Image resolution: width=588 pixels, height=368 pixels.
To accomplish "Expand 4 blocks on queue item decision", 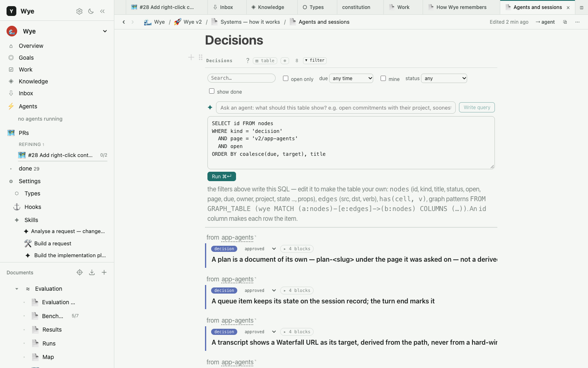I will pos(297,290).
